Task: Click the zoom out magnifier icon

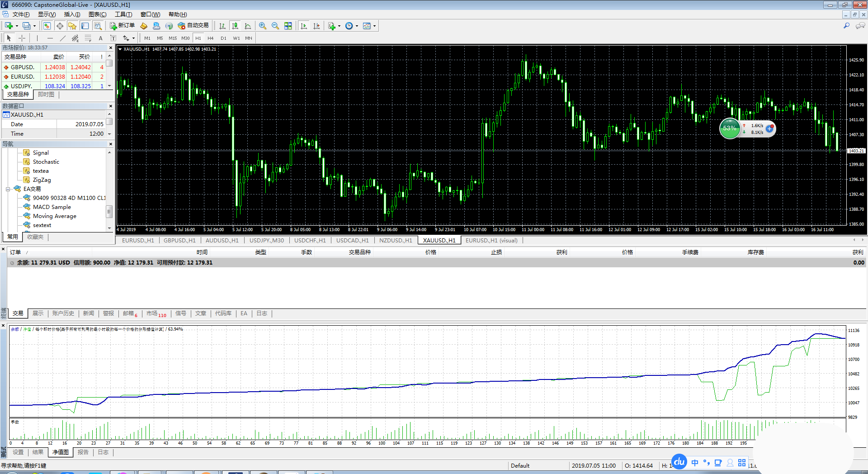Action: pos(275,26)
